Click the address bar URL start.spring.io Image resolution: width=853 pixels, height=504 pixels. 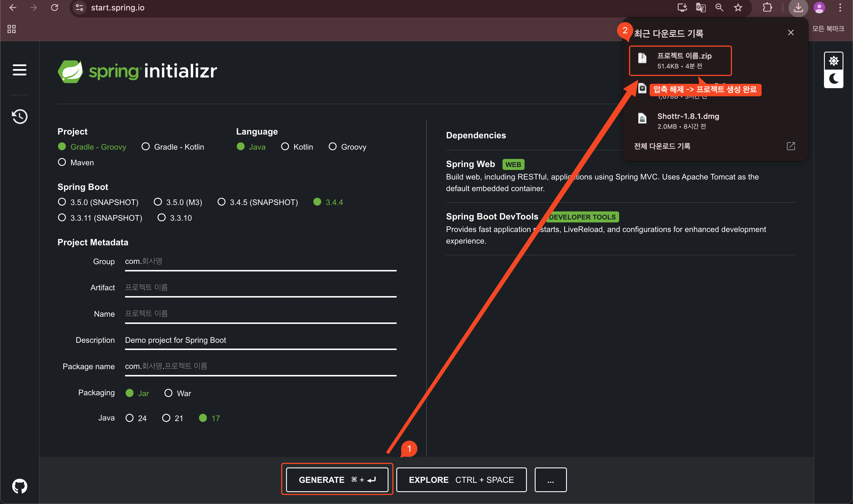coord(118,8)
